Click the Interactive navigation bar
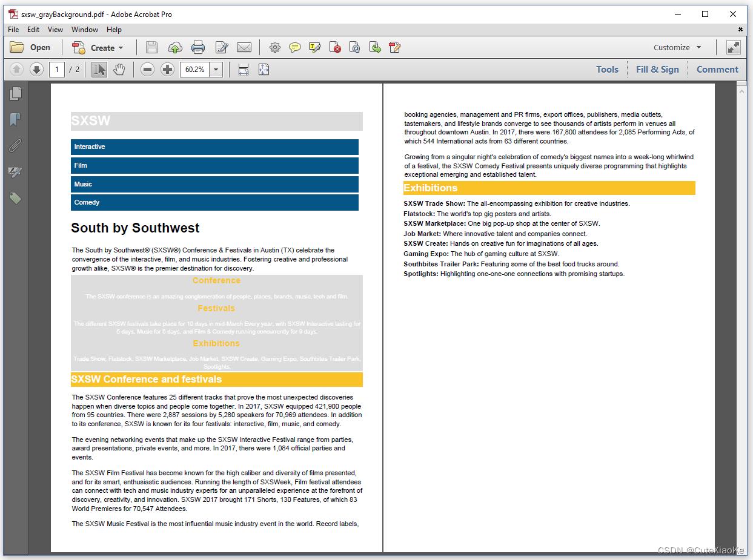 click(214, 147)
